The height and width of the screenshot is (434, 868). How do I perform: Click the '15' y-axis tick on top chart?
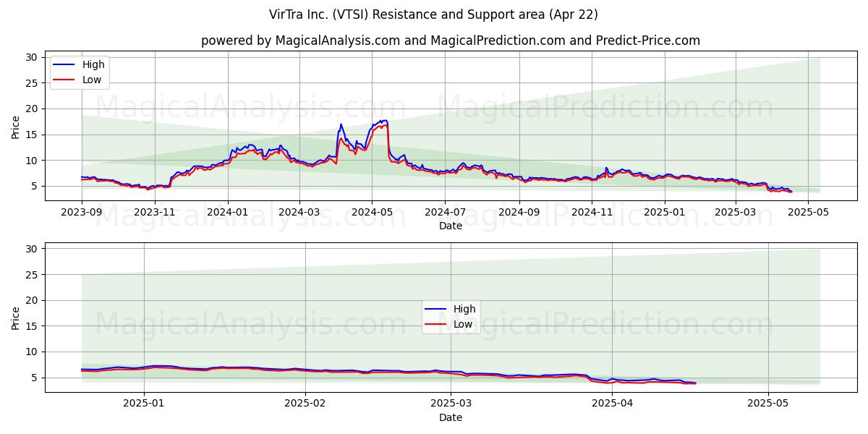(x=30, y=135)
